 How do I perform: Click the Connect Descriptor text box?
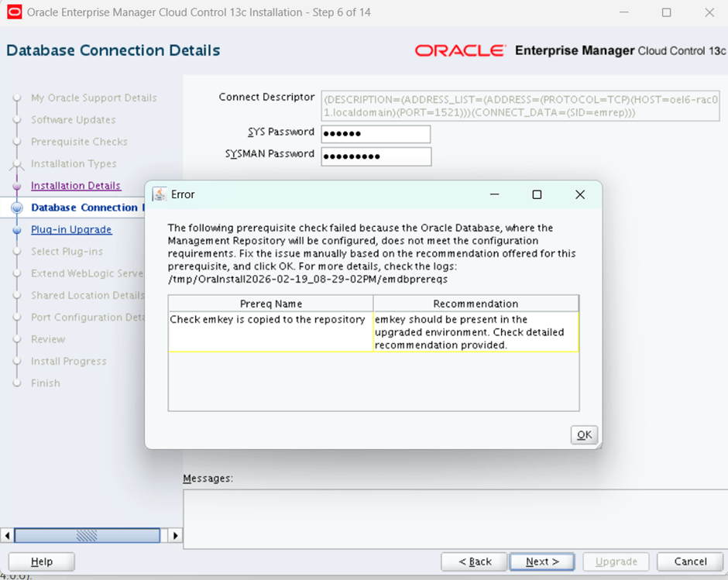(520, 106)
